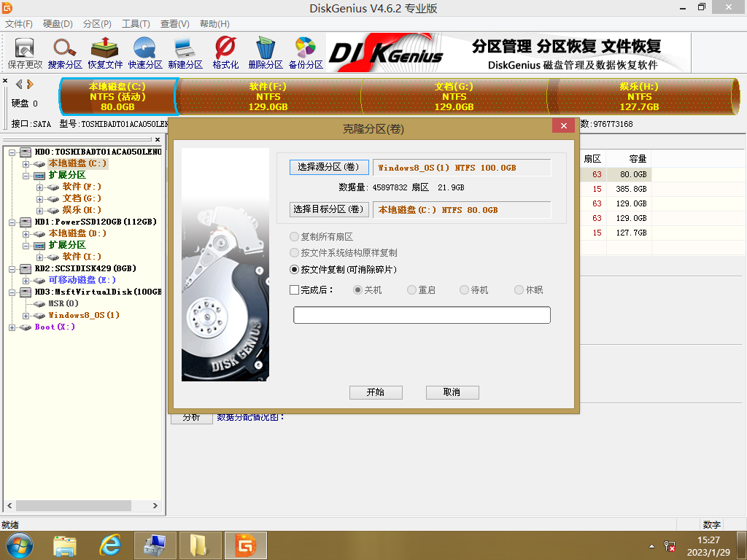Open the yellow folder taskbar item

pyautogui.click(x=199, y=545)
